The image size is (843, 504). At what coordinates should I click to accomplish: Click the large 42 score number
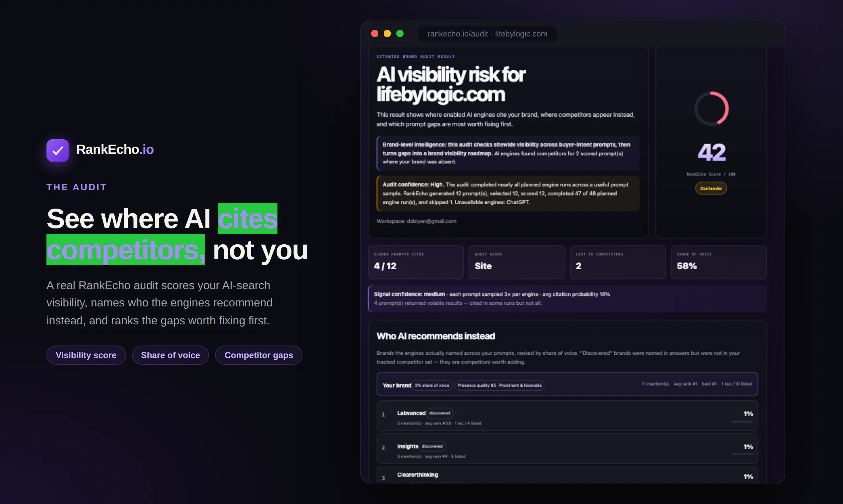[712, 152]
